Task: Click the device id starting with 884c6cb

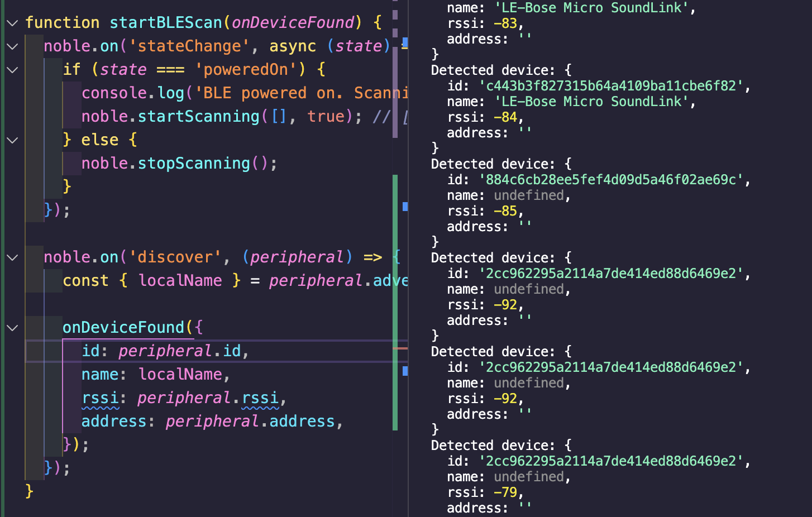Action: pos(610,180)
